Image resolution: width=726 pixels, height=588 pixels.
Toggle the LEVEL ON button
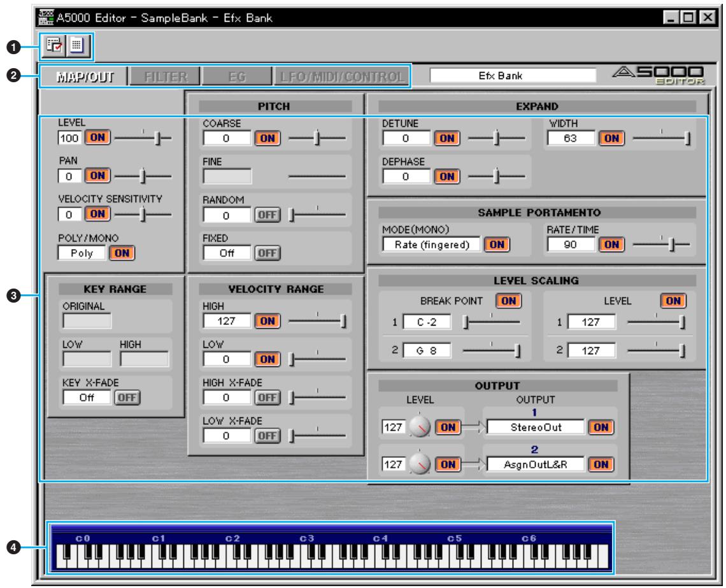point(97,138)
